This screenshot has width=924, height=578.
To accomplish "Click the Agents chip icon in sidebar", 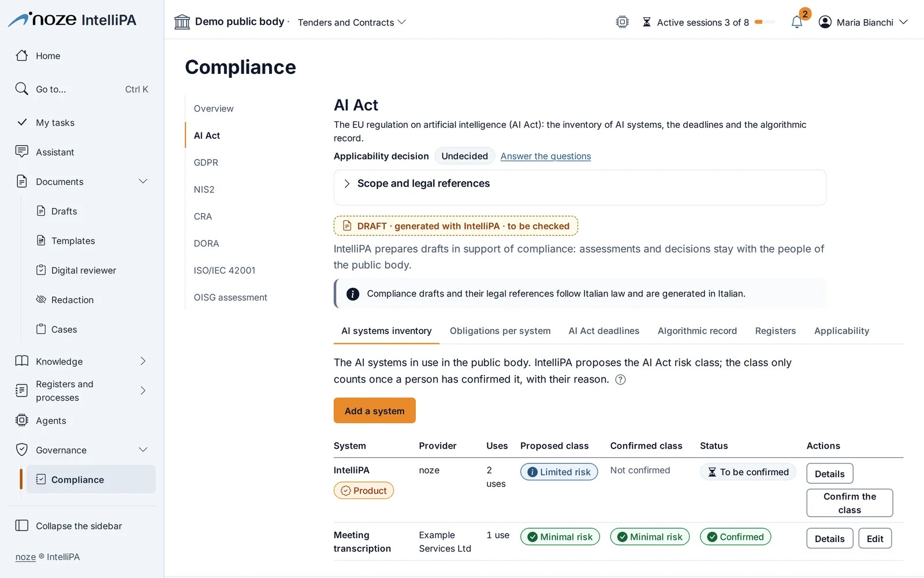I will [x=22, y=420].
